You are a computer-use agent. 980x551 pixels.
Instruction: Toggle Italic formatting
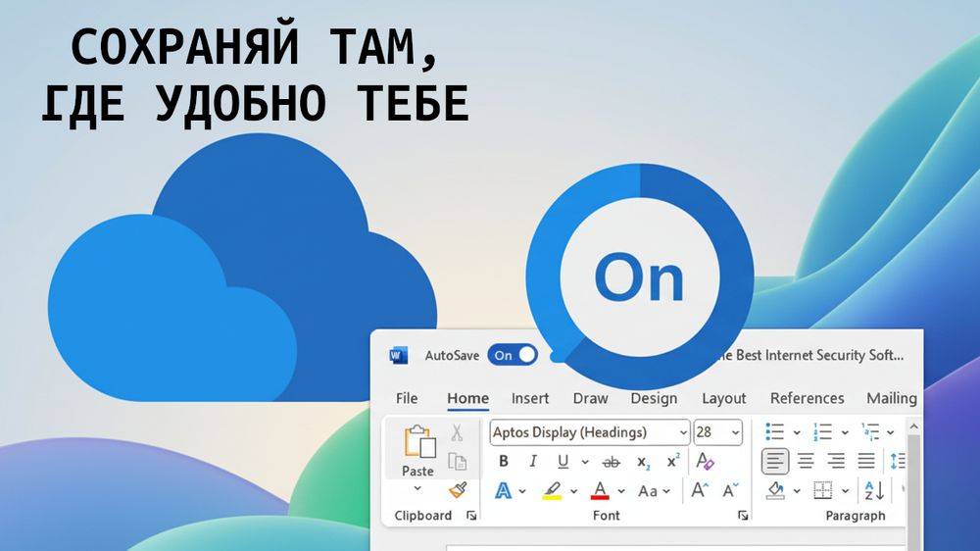click(x=532, y=462)
